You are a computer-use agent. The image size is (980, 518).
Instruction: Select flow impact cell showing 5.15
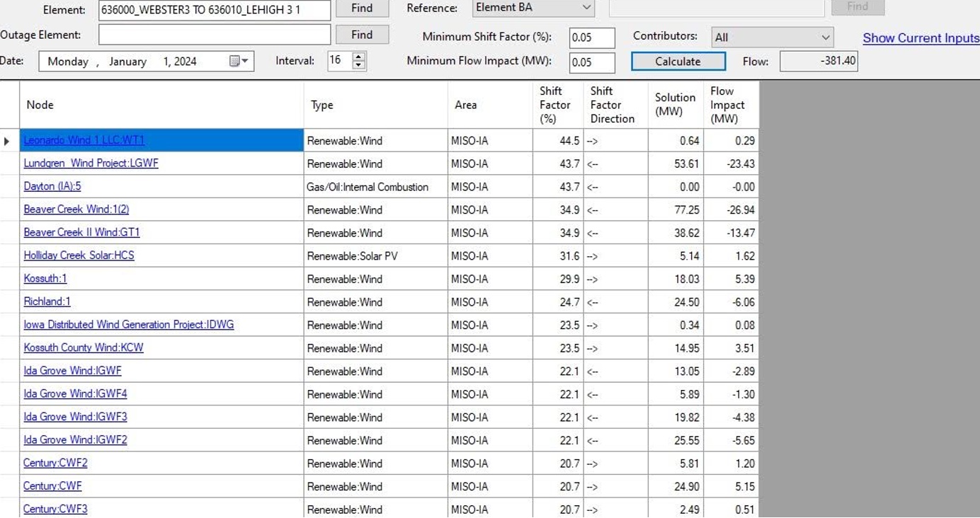point(731,487)
